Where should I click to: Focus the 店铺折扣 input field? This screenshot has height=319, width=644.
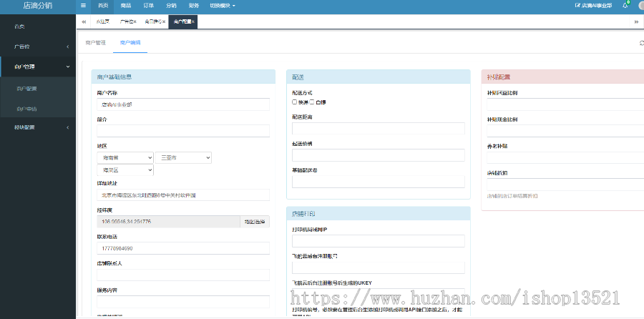click(565, 185)
